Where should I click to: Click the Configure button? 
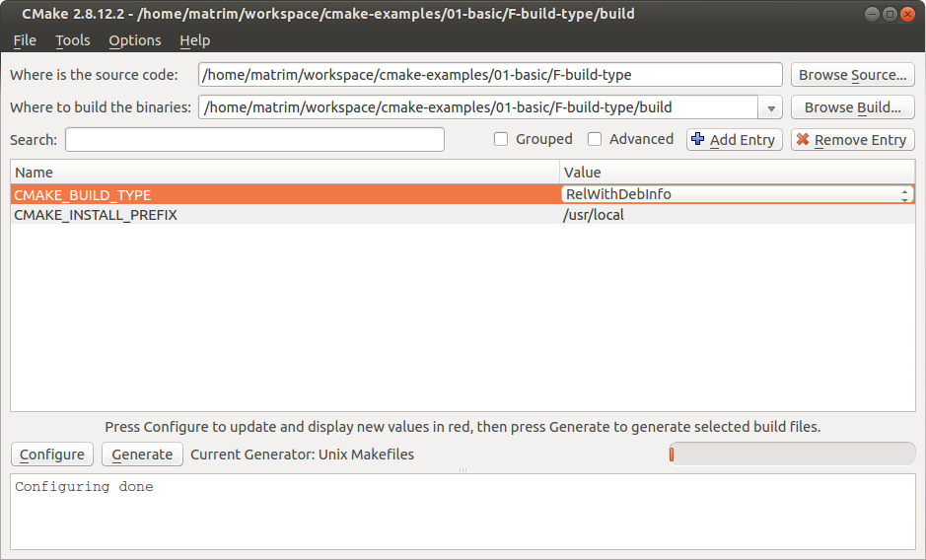click(52, 455)
